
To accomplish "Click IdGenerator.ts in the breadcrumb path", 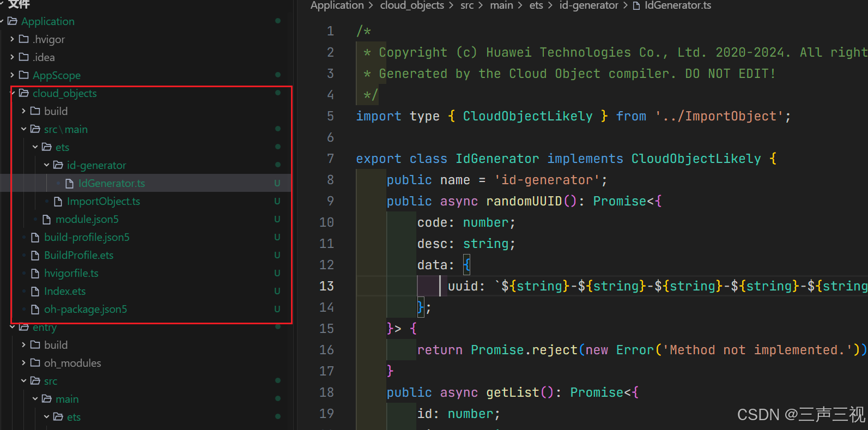I will (678, 5).
